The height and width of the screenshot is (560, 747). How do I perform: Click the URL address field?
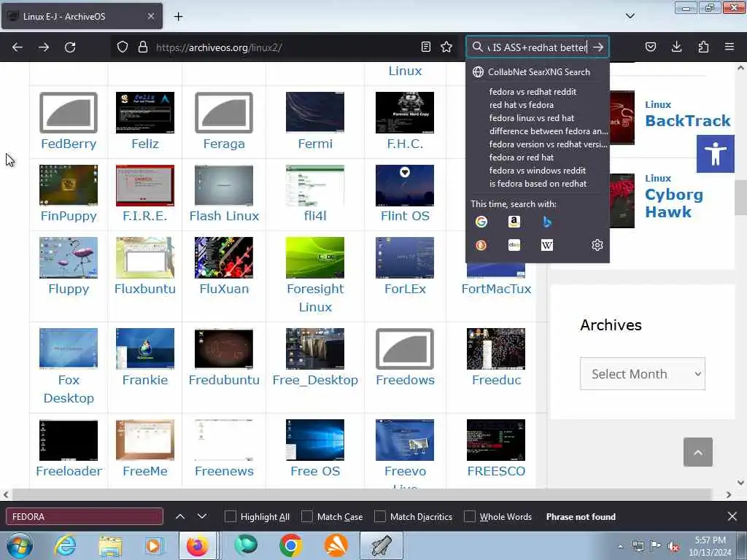click(285, 47)
